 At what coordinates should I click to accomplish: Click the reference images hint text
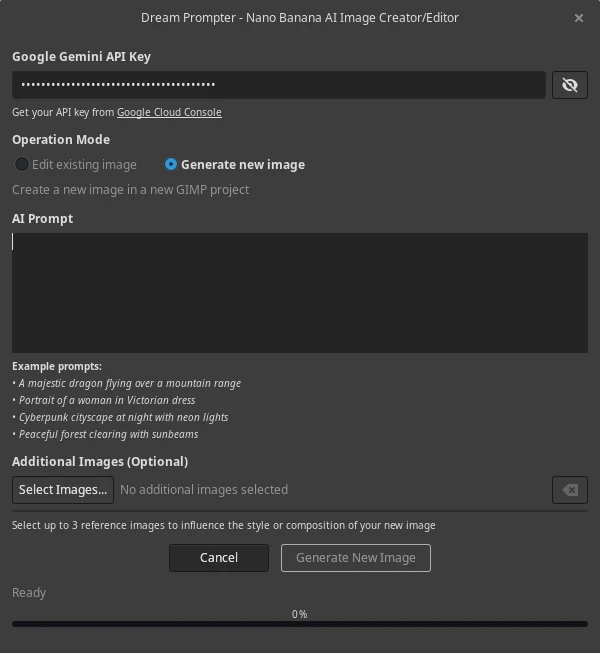click(x=224, y=525)
